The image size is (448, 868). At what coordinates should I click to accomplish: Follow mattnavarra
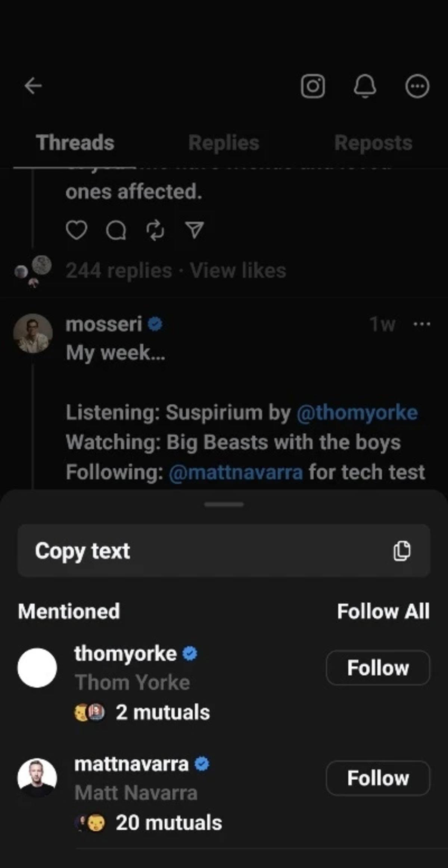click(378, 778)
